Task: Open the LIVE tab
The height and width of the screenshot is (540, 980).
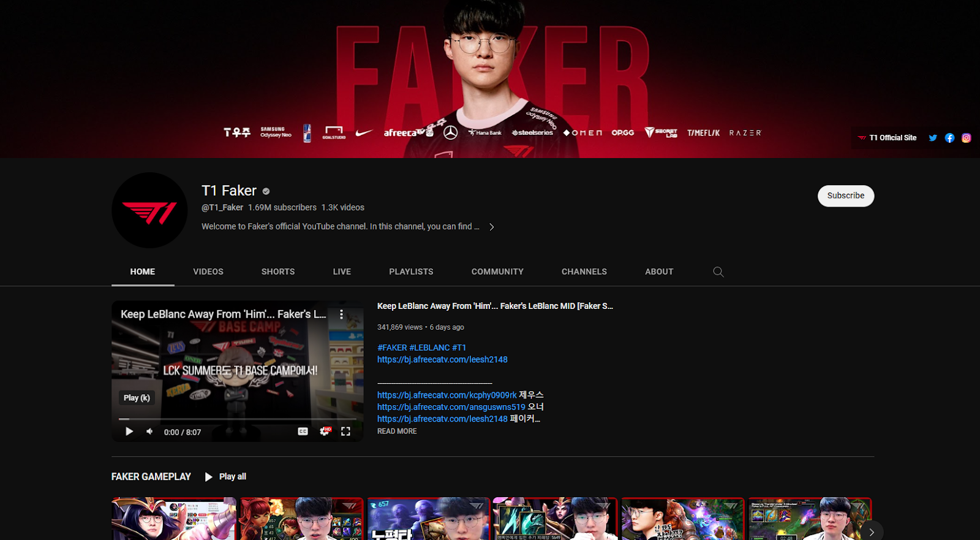Action: (342, 272)
